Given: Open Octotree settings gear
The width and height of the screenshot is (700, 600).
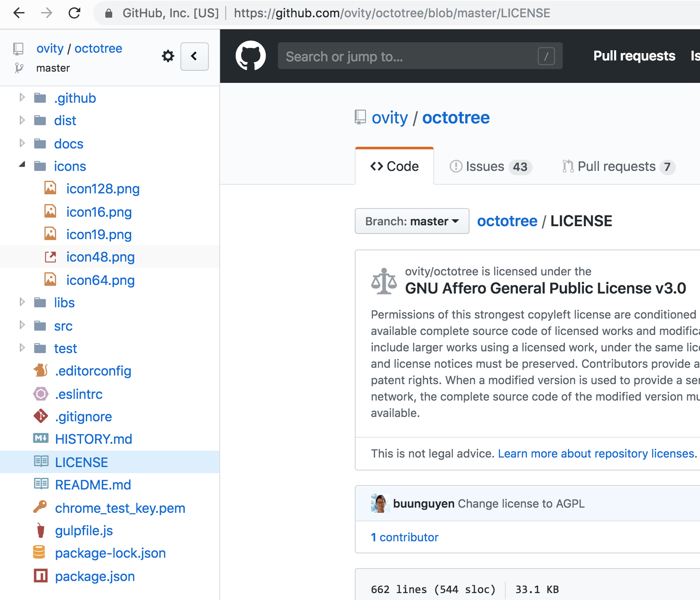Looking at the screenshot, I should click(168, 56).
